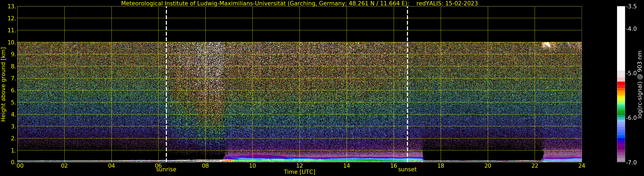Viewport: 644px width, 176px height.
Task: Click the 'Height above ground [km]' axis label
Action: click(x=3, y=84)
